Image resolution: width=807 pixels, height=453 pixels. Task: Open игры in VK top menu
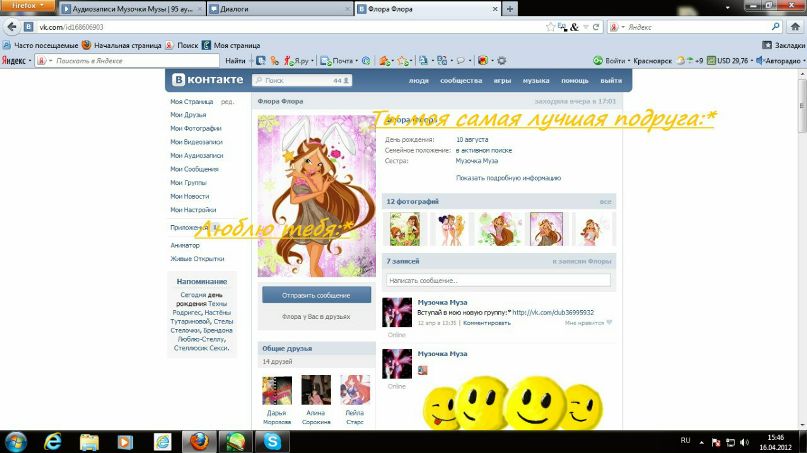[x=502, y=81]
